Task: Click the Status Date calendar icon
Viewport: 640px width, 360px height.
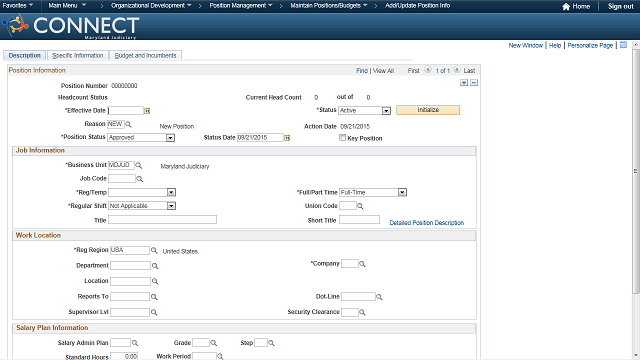Action: [287, 138]
